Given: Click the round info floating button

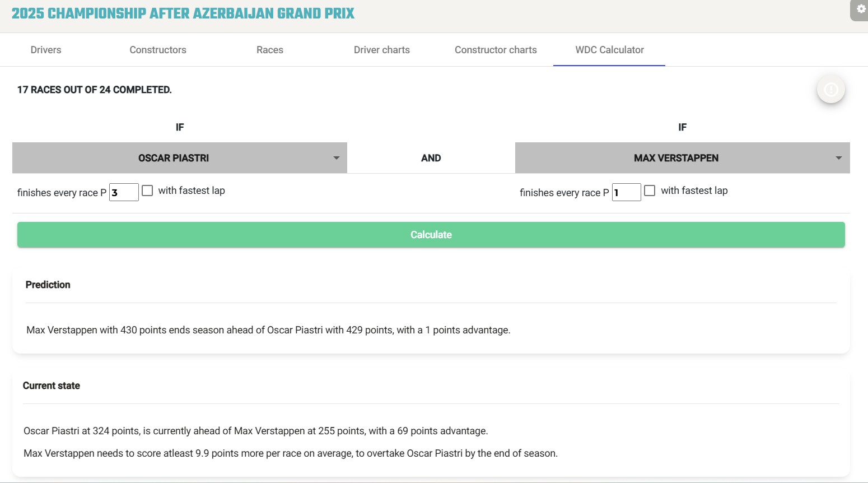Looking at the screenshot, I should pos(831,89).
